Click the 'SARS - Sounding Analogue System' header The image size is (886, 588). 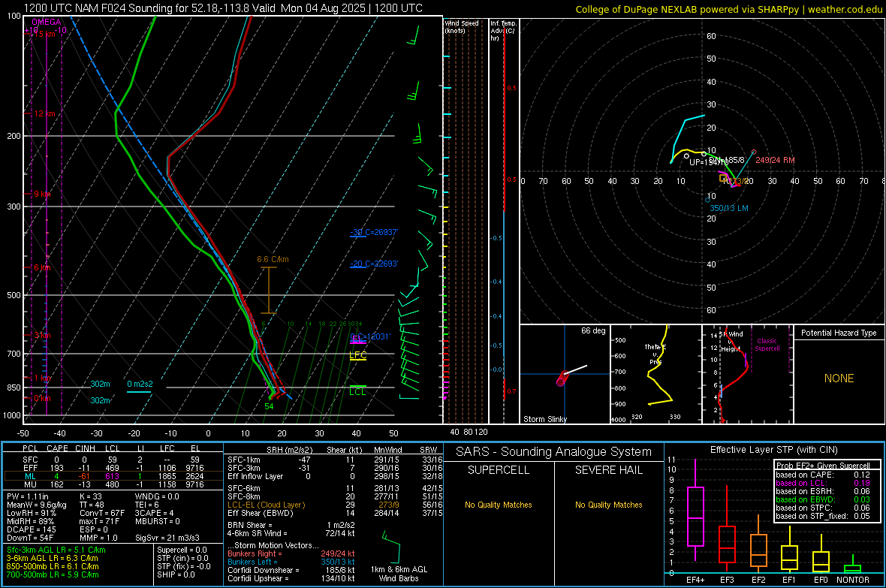pos(554,452)
